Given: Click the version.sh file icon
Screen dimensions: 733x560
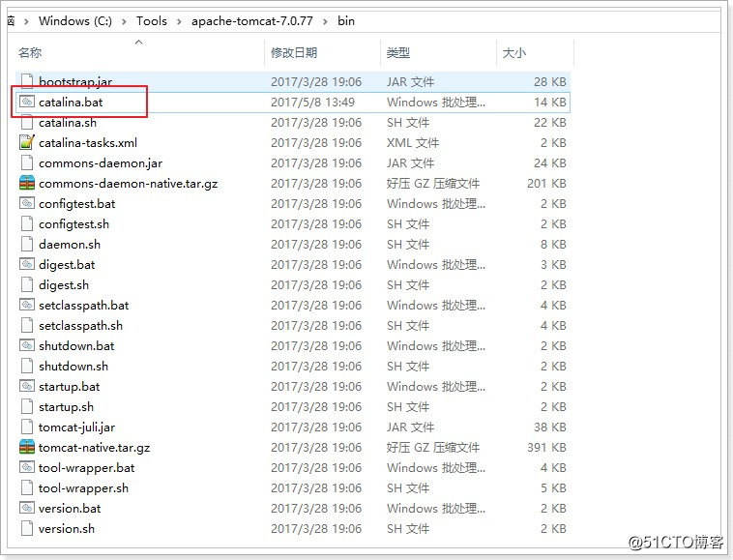Looking at the screenshot, I should [x=27, y=529].
